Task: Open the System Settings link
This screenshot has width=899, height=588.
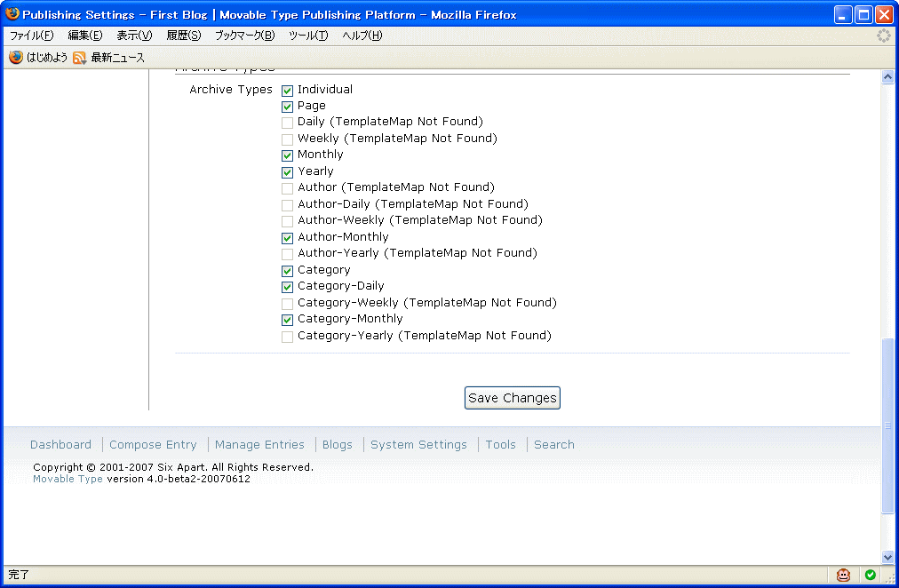Action: pyautogui.click(x=418, y=445)
